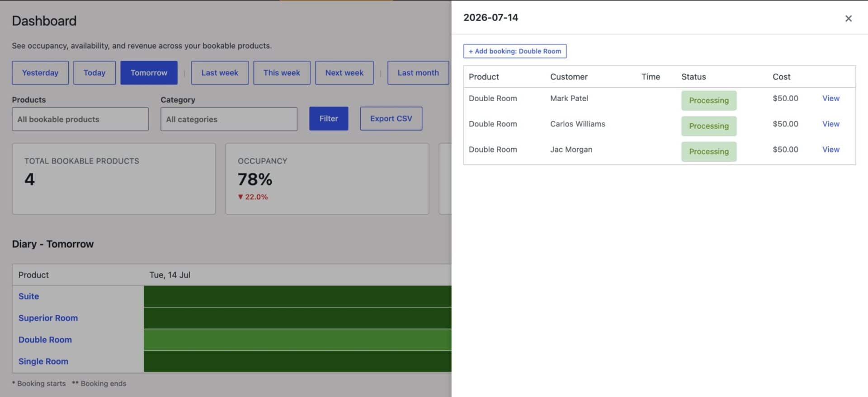Viewport: 868px width, 397px height.
Task: Click the $50.00 cost for Mark Patel
Action: (x=785, y=98)
